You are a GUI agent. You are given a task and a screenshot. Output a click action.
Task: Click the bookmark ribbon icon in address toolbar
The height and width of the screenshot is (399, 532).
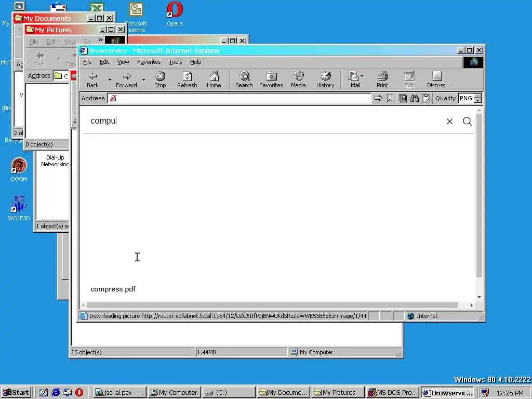click(390, 98)
